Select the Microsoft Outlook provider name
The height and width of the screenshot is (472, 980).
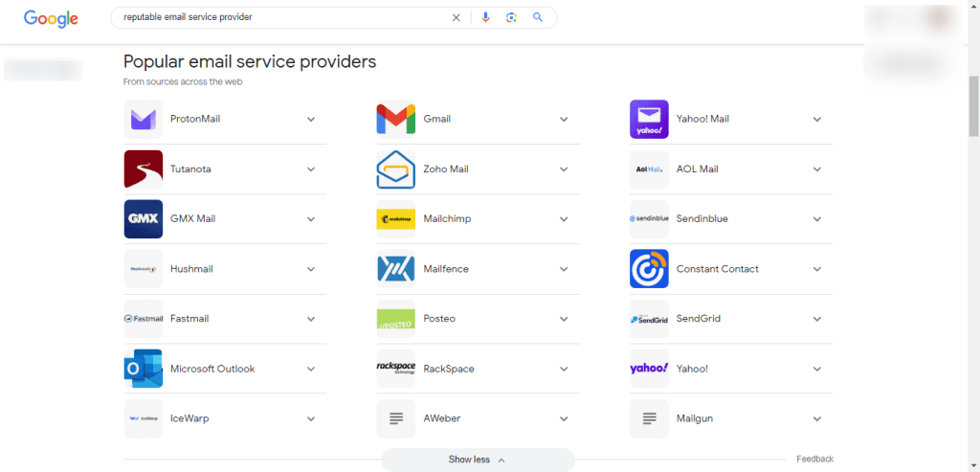tap(212, 369)
